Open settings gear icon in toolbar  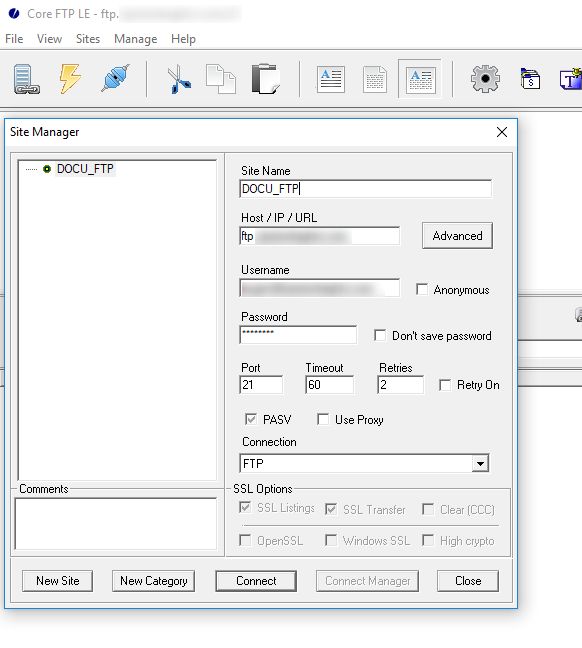pyautogui.click(x=485, y=79)
